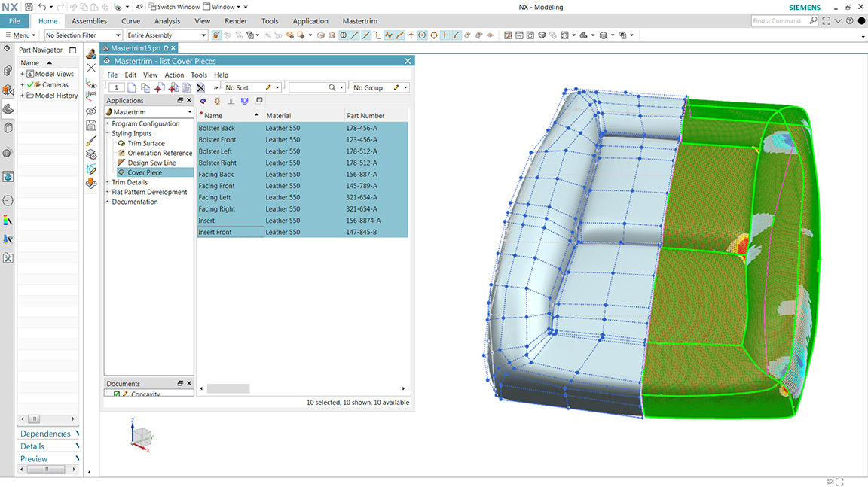Click the Trim Surface tree icon

(121, 143)
